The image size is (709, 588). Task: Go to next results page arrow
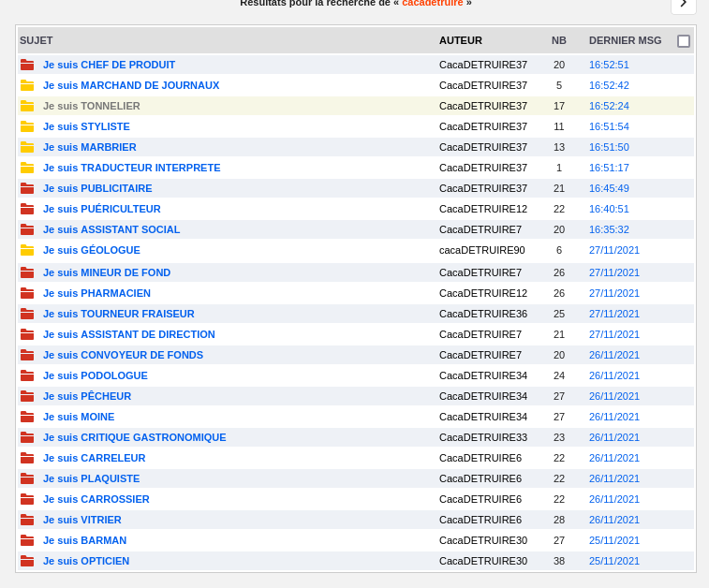tap(684, 4)
